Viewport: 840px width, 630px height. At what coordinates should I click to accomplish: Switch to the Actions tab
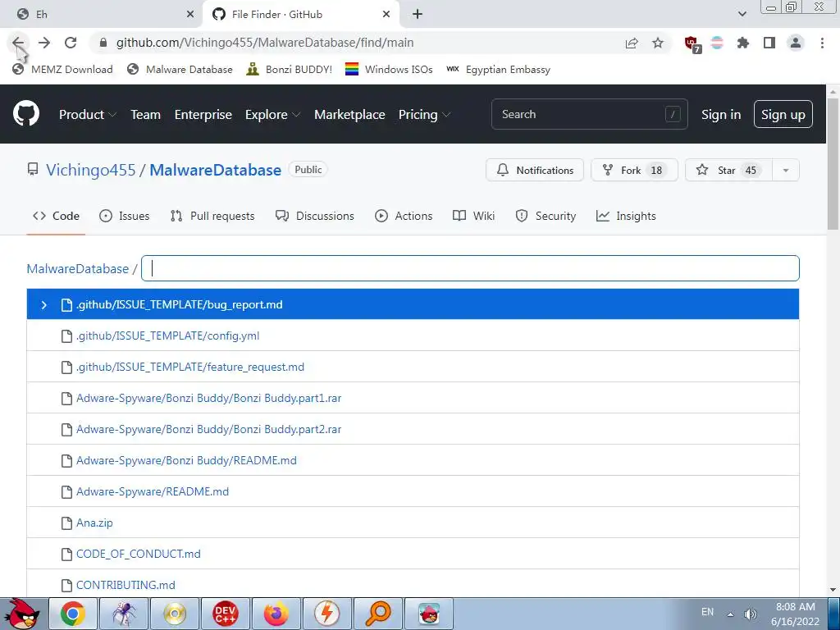[404, 216]
